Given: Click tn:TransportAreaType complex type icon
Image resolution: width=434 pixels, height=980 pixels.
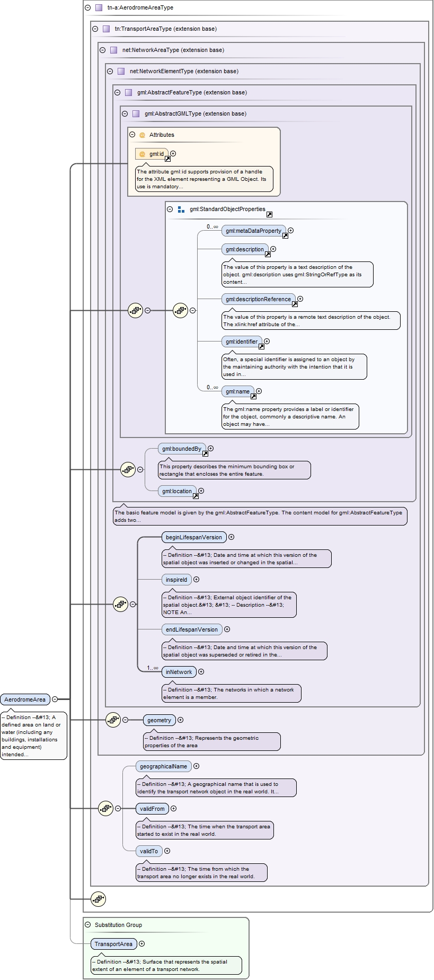Looking at the screenshot, I should (x=106, y=29).
